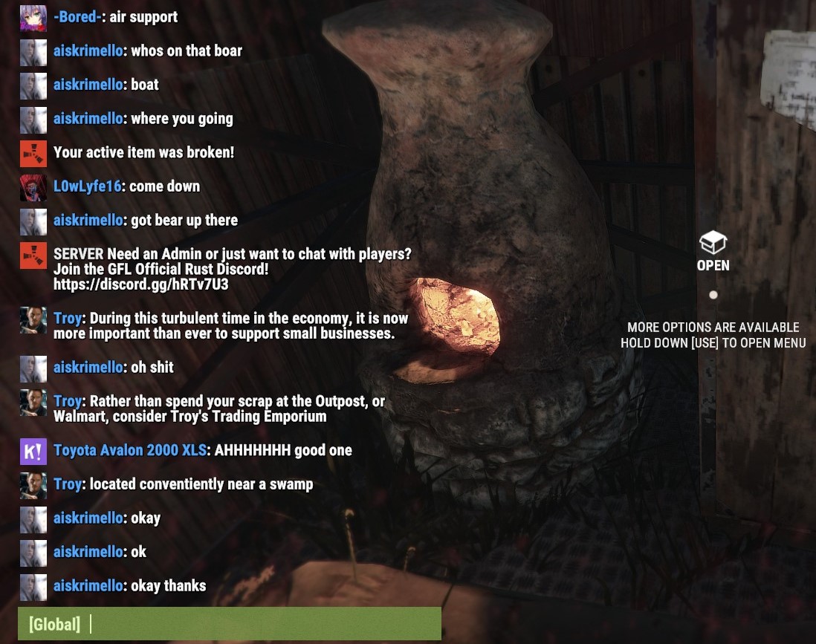The height and width of the screenshot is (644, 816).
Task: Click Troy's name beside the swamp message
Action: pos(68,484)
